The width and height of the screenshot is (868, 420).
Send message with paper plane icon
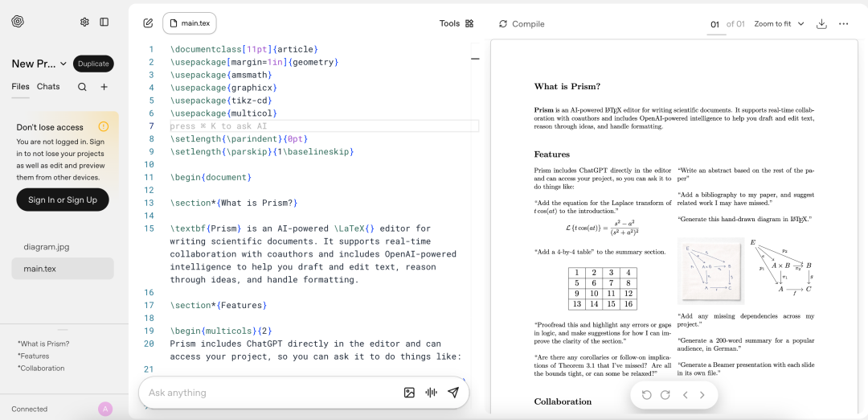click(453, 393)
